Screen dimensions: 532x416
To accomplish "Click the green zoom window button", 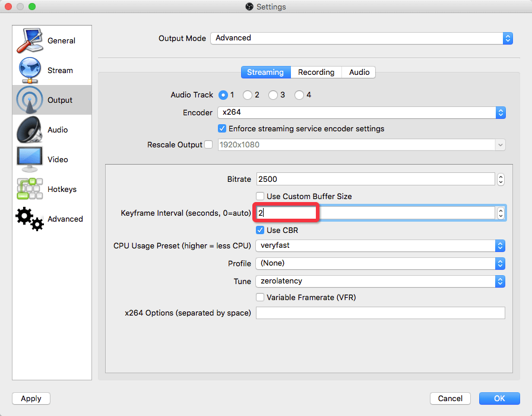I will pos(32,7).
